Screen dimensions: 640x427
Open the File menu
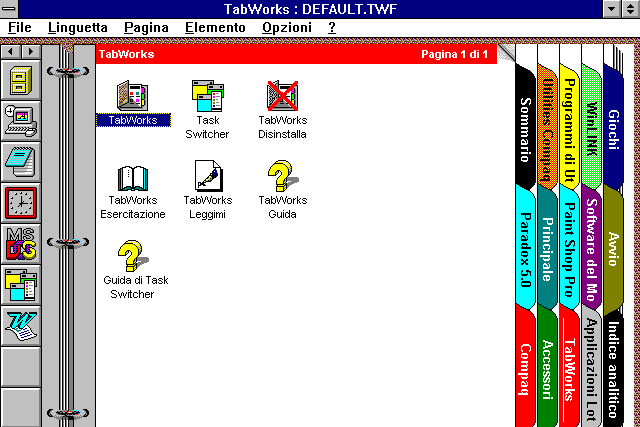tap(20, 26)
